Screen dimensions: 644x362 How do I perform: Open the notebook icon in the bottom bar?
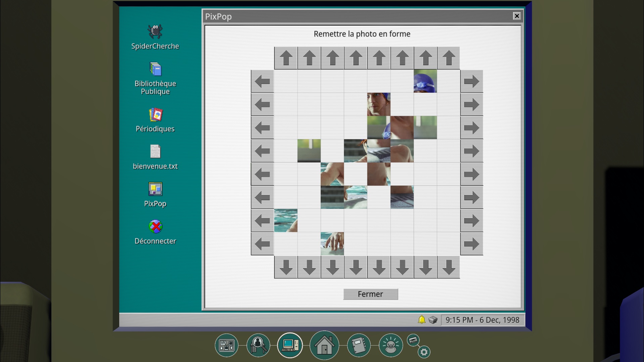pyautogui.click(x=358, y=345)
